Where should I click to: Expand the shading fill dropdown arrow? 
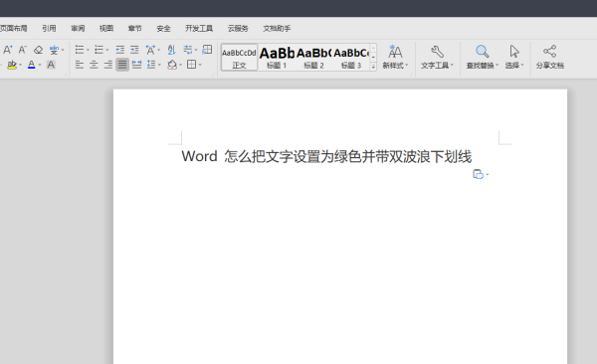point(180,65)
